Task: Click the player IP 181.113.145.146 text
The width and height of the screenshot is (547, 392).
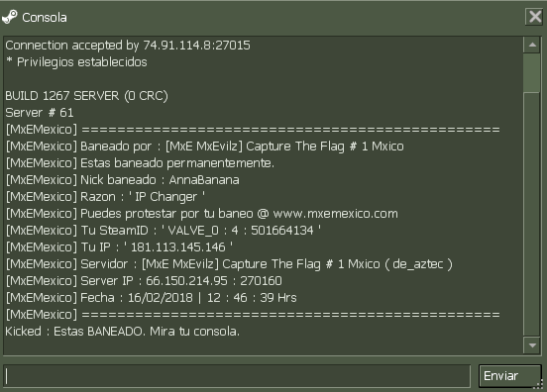Action: coord(178,247)
